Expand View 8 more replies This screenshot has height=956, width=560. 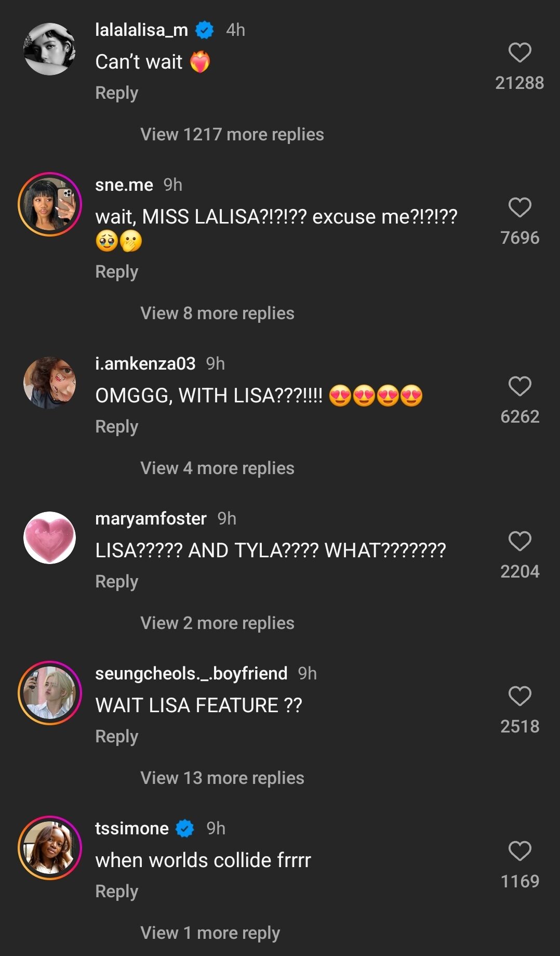pyautogui.click(x=217, y=313)
